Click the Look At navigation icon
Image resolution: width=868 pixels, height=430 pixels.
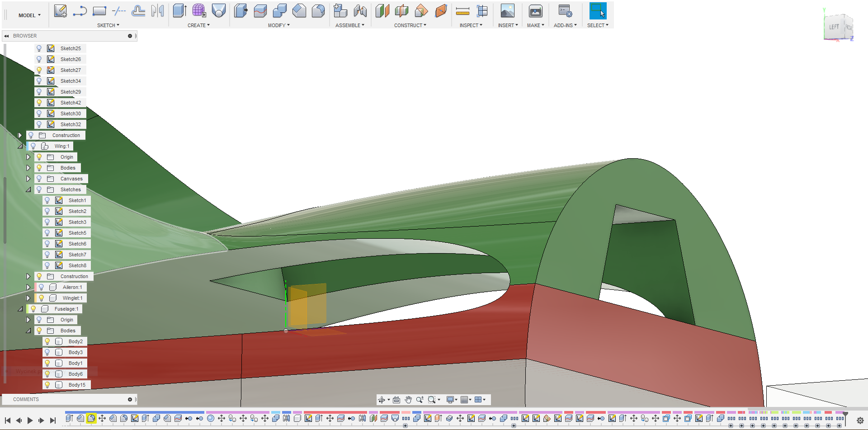(396, 400)
